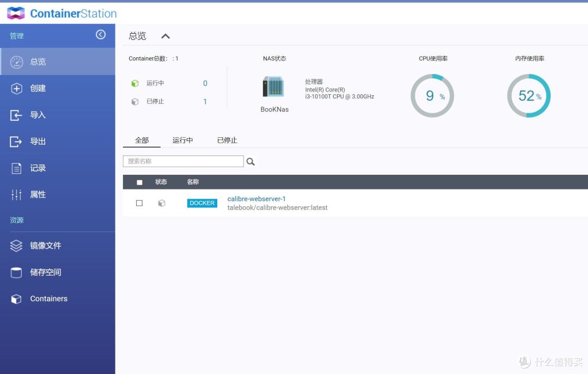Click the Export arrow icon

click(x=16, y=142)
